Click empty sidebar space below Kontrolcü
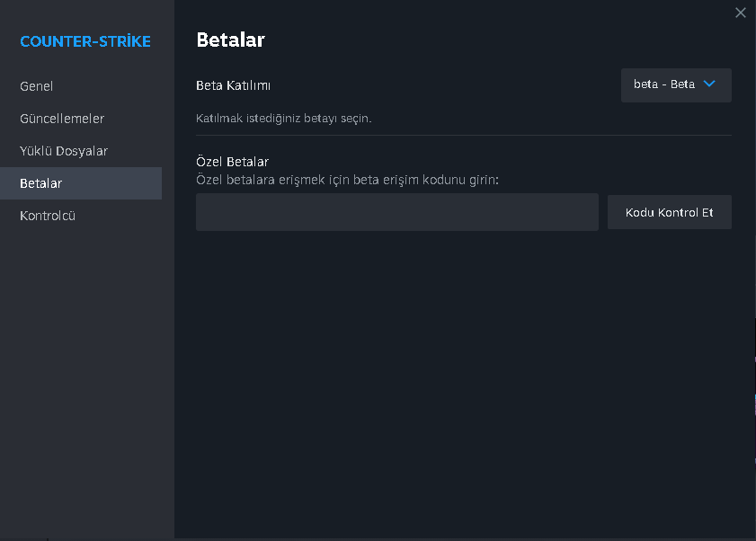Screen dimensions: 756x541 86,359
